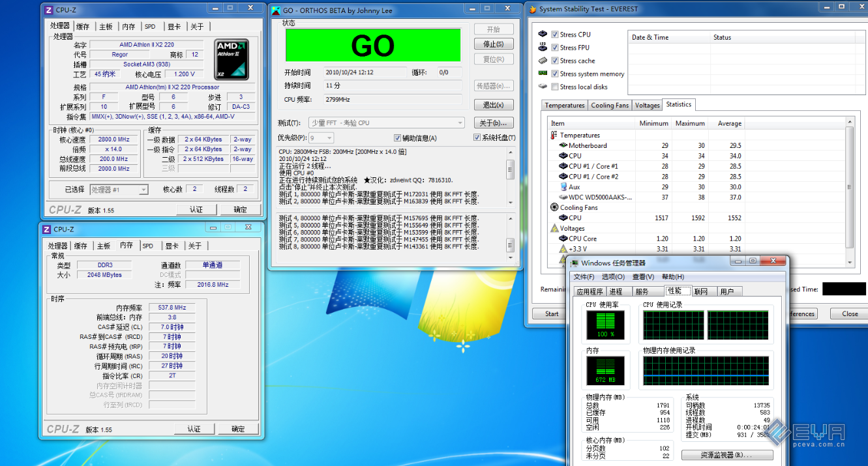Switch to Temperatures tab in EVEREST
The height and width of the screenshot is (466, 868).
pyautogui.click(x=565, y=105)
